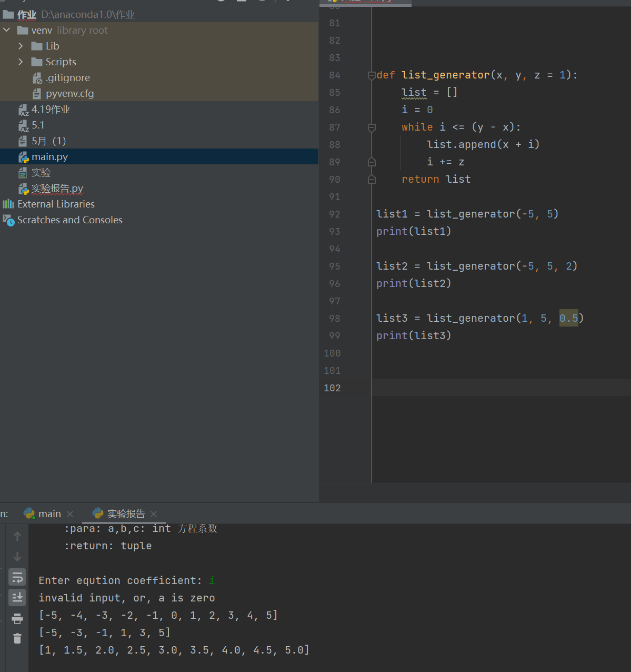Click the 'i = 0' assignment
The height and width of the screenshot is (672, 631).
point(417,110)
